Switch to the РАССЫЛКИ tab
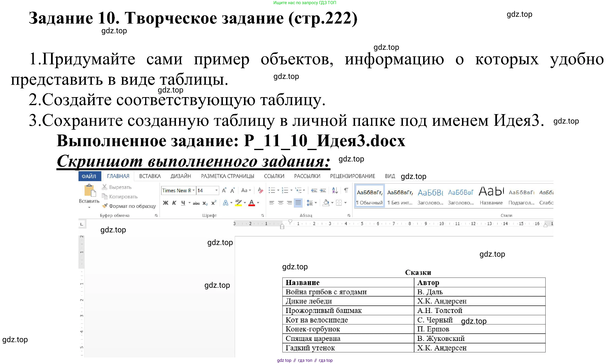Viewport: 610px width, 364px height. 307,176
